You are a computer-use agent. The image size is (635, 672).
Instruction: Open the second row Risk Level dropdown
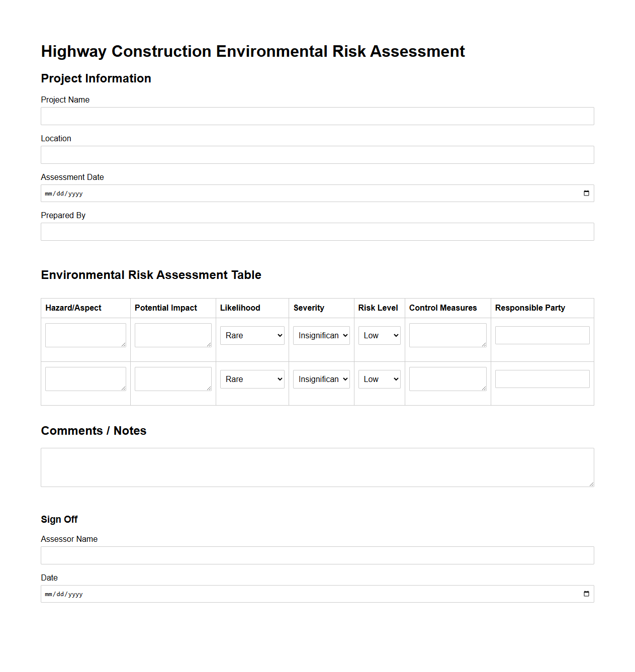379,379
